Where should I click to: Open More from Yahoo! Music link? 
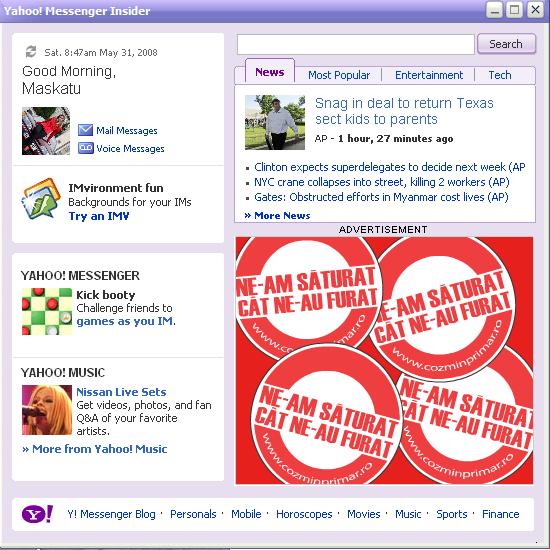pos(95,449)
